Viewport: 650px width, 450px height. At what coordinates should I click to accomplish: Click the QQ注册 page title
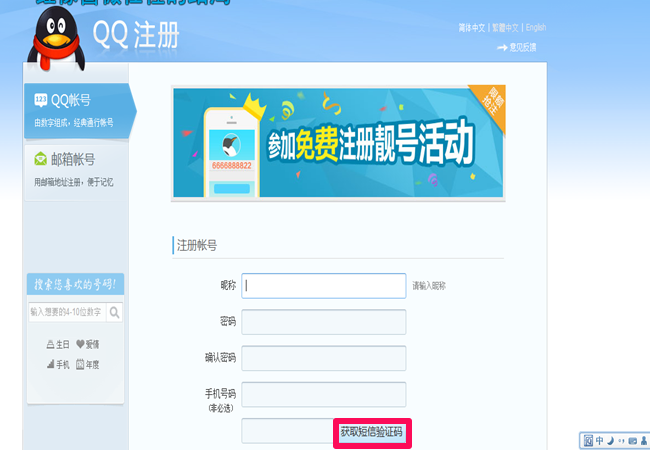point(136,35)
